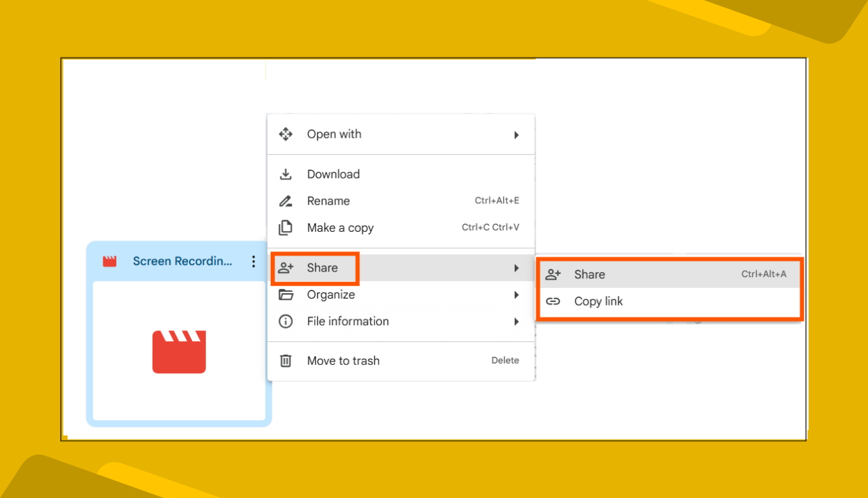Screen dimensions: 868x498
Task: Select the Rename pencil icon
Action: tap(286, 201)
